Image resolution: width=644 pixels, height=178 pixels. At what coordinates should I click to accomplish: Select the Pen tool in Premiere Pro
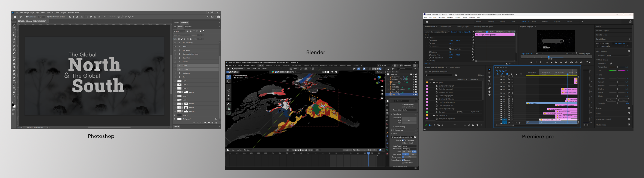pos(489,88)
